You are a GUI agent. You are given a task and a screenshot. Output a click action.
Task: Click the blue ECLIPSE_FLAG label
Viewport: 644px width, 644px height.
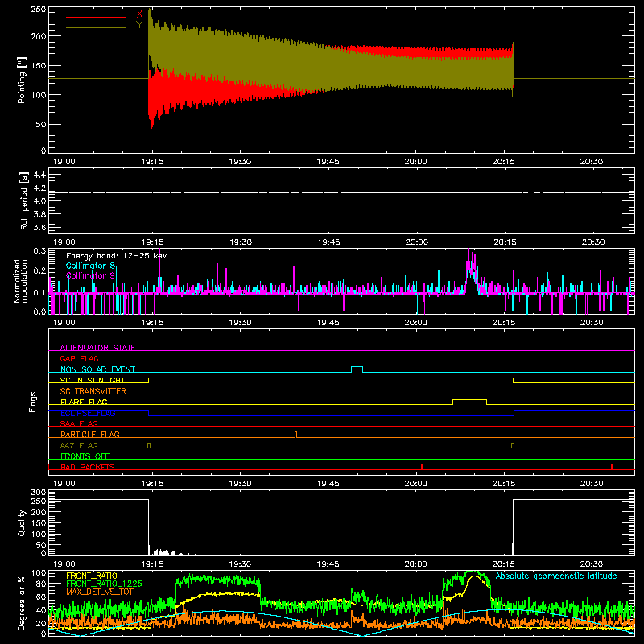pyautogui.click(x=88, y=413)
